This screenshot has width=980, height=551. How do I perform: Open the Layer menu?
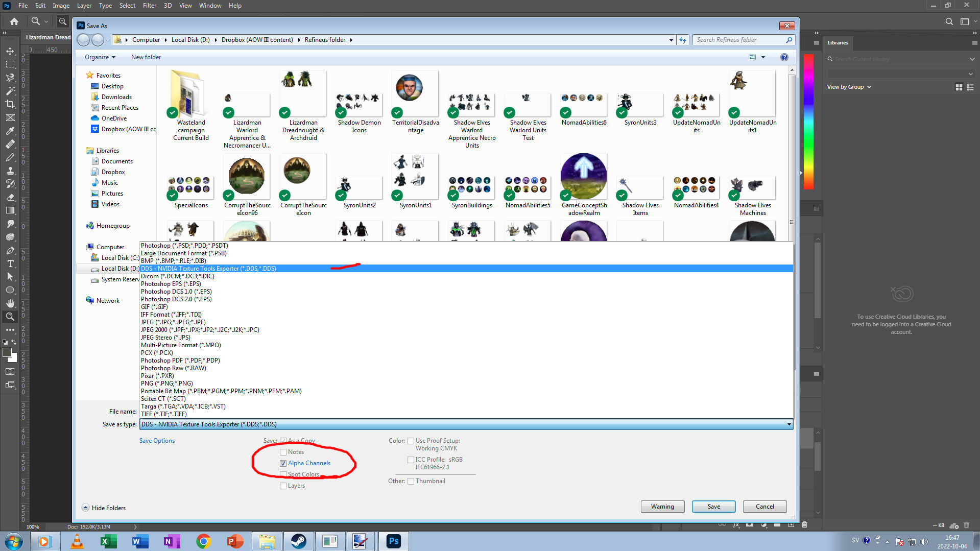click(84, 6)
